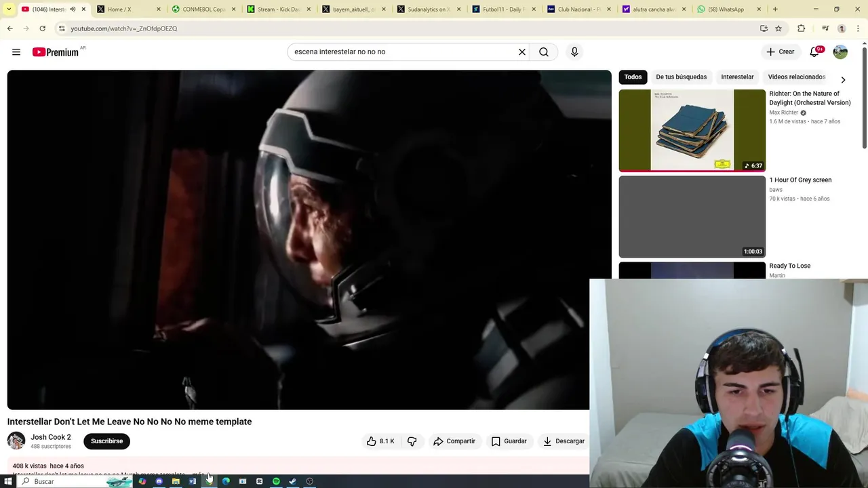Screen dimensions: 868x488
Task: Click the Compartir share button
Action: tap(454, 441)
